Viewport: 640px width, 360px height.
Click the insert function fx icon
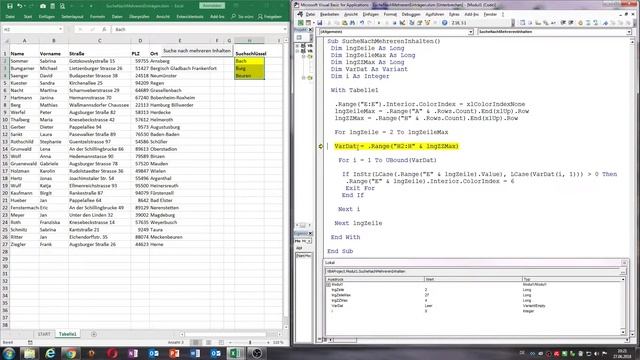[x=104, y=29]
